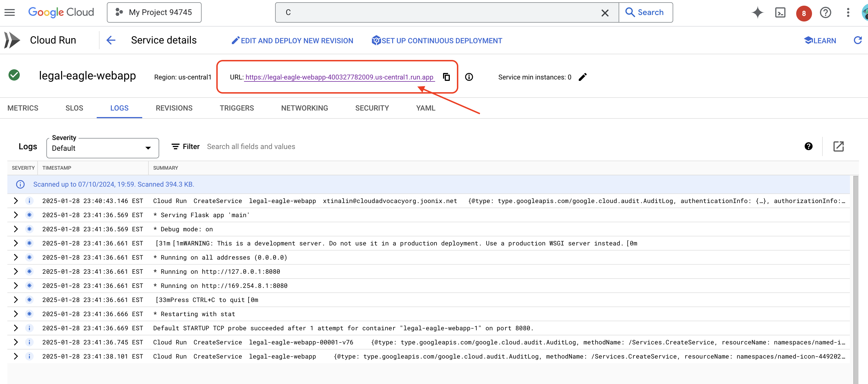Open logs in new window
The height and width of the screenshot is (384, 868).
coord(839,146)
